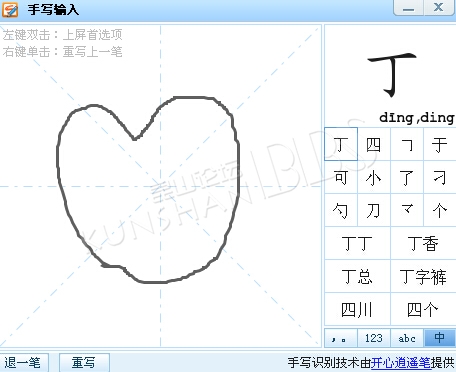Select the candidate character 刀
This screenshot has width=456, height=372.
coord(374,210)
